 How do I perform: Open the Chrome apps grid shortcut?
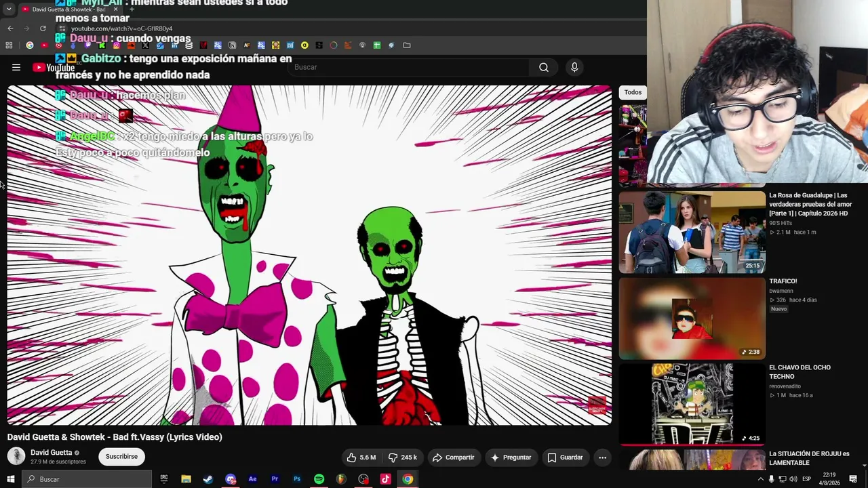(9, 45)
